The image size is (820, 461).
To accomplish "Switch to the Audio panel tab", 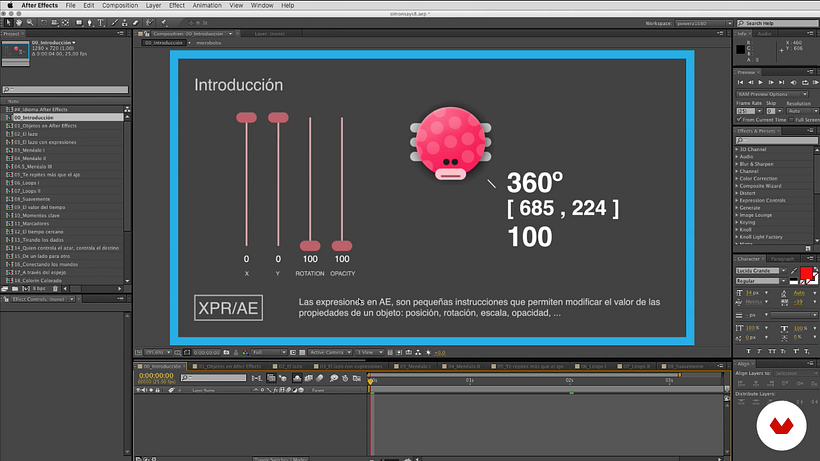I will (x=764, y=33).
